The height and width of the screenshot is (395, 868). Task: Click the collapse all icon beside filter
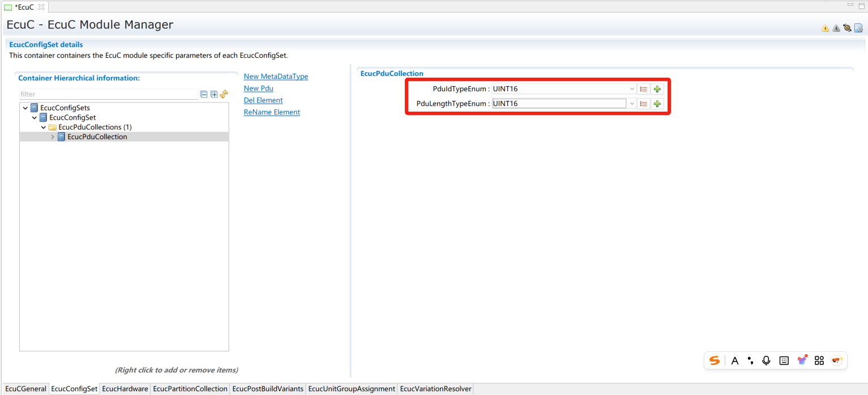pyautogui.click(x=204, y=95)
